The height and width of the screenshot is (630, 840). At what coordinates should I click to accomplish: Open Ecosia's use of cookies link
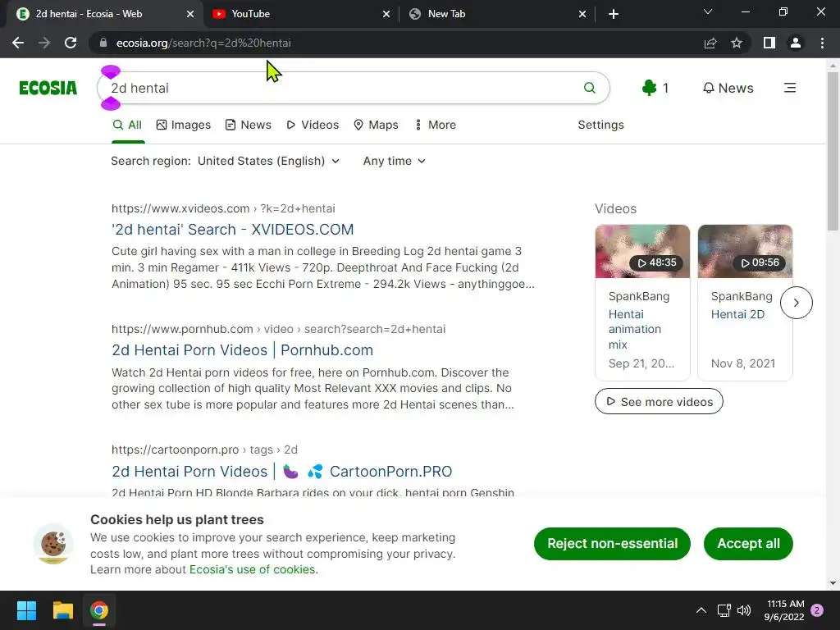click(x=253, y=569)
